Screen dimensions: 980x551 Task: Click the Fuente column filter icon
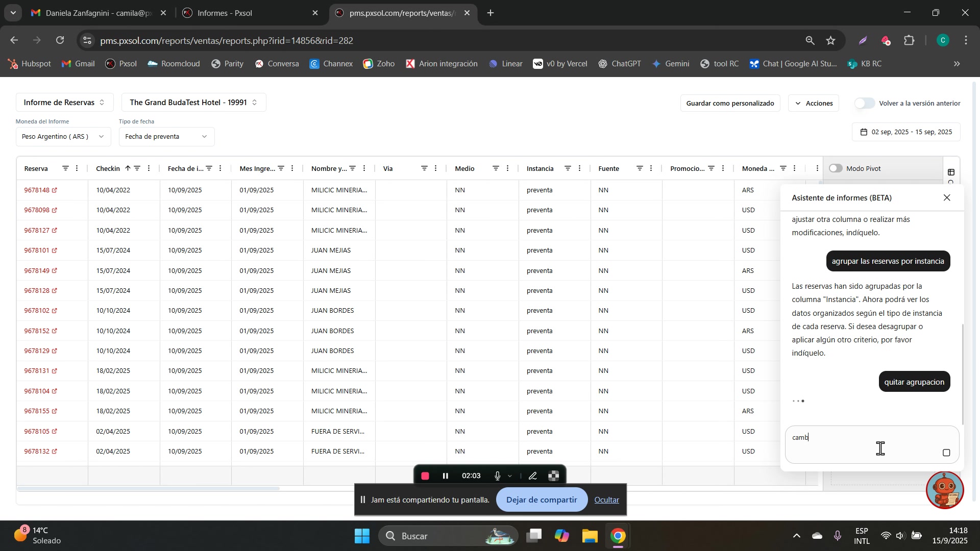pyautogui.click(x=640, y=168)
